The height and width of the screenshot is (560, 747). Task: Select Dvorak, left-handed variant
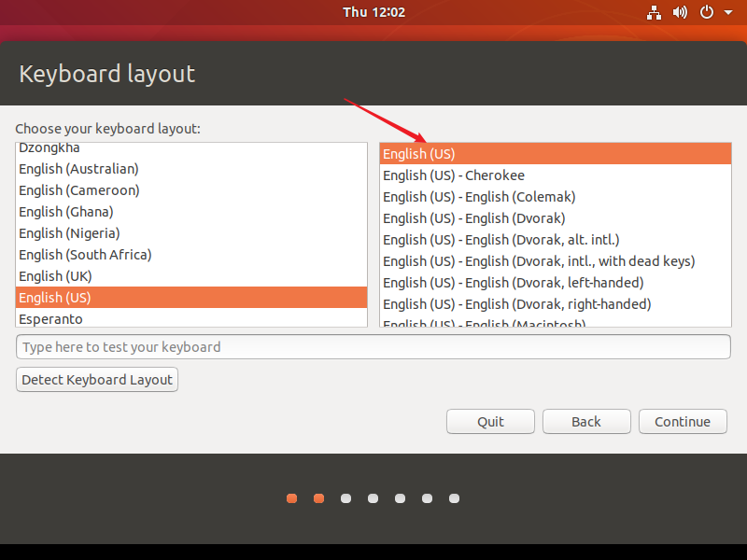pos(556,283)
